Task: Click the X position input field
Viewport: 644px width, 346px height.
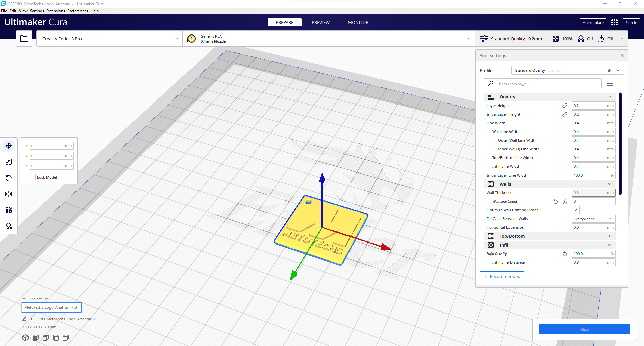Action: [51, 146]
